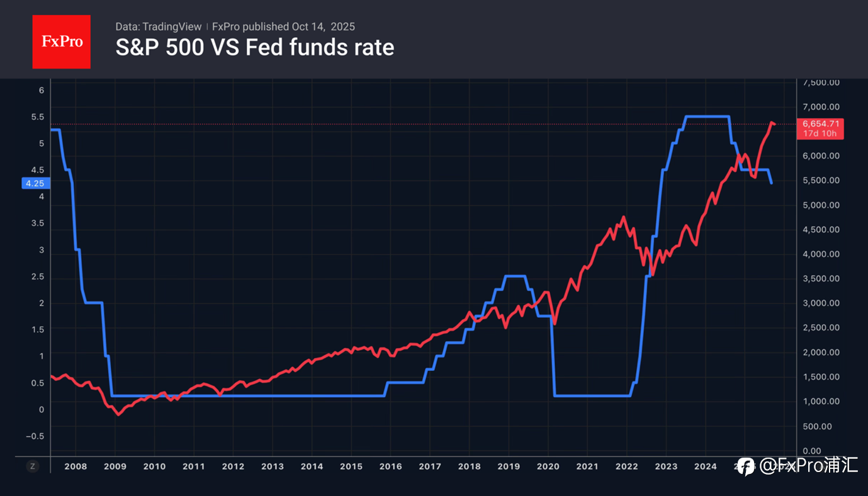Image resolution: width=868 pixels, height=496 pixels.
Task: Click the 7,500.00 right axis label
Action: [x=821, y=82]
